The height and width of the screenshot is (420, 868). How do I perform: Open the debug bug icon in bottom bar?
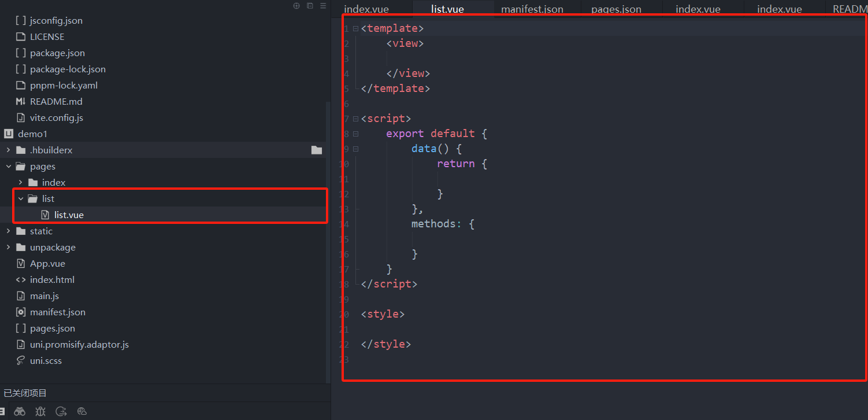tap(40, 411)
